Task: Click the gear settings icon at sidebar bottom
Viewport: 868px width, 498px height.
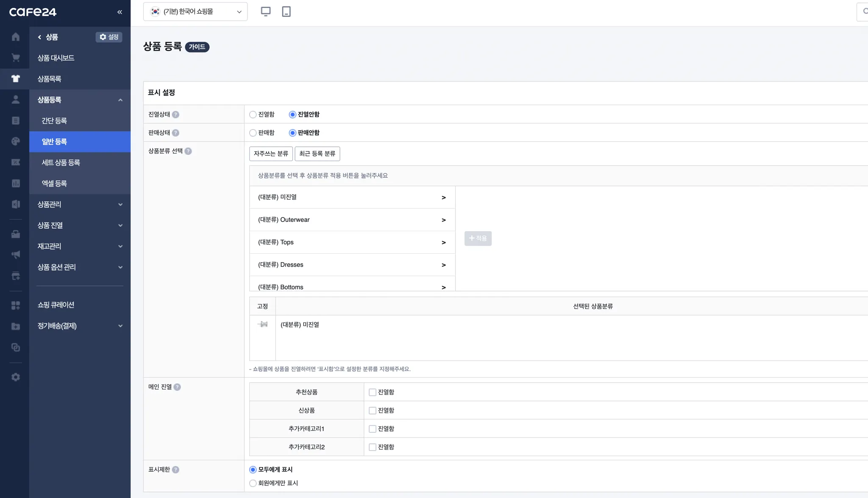Action: pos(16,377)
